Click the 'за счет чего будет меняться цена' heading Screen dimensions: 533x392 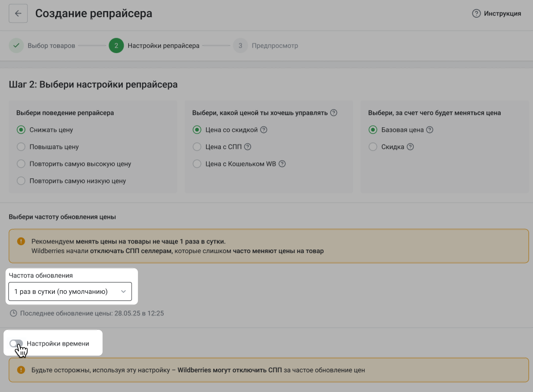coord(434,113)
